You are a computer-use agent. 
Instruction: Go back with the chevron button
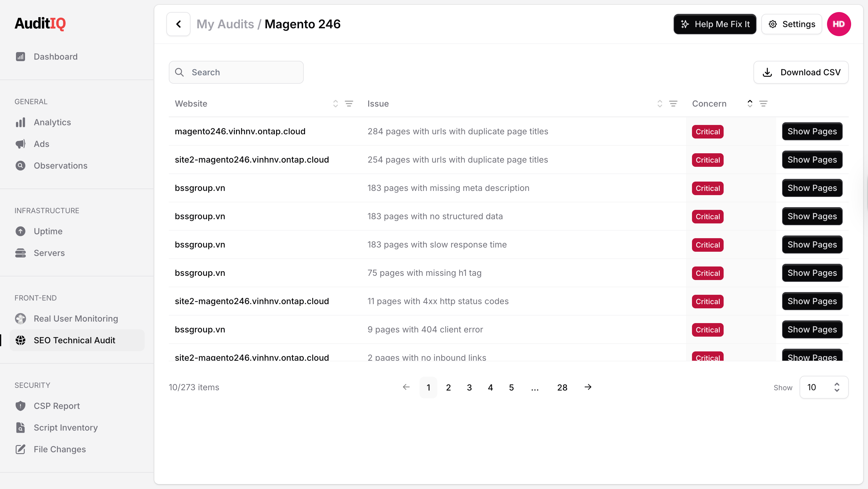(178, 24)
